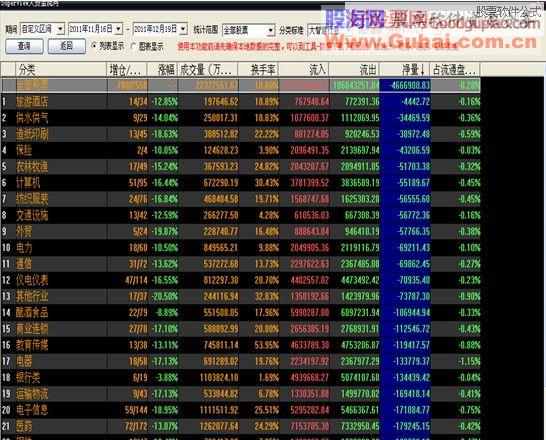Image resolution: width=546 pixels, height=440 pixels.
Task: Select the 仪电仪表 row
Action: (x=241, y=280)
